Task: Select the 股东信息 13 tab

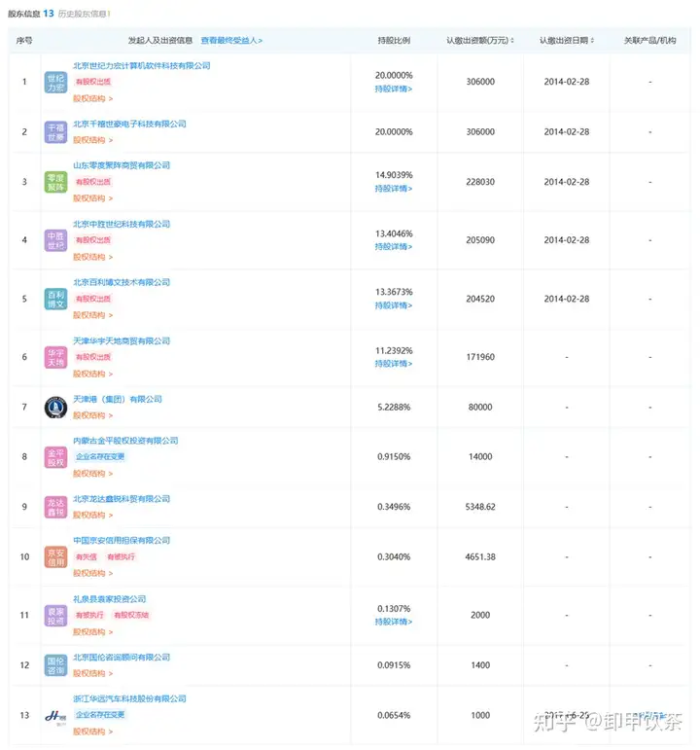Action: pyautogui.click(x=30, y=14)
